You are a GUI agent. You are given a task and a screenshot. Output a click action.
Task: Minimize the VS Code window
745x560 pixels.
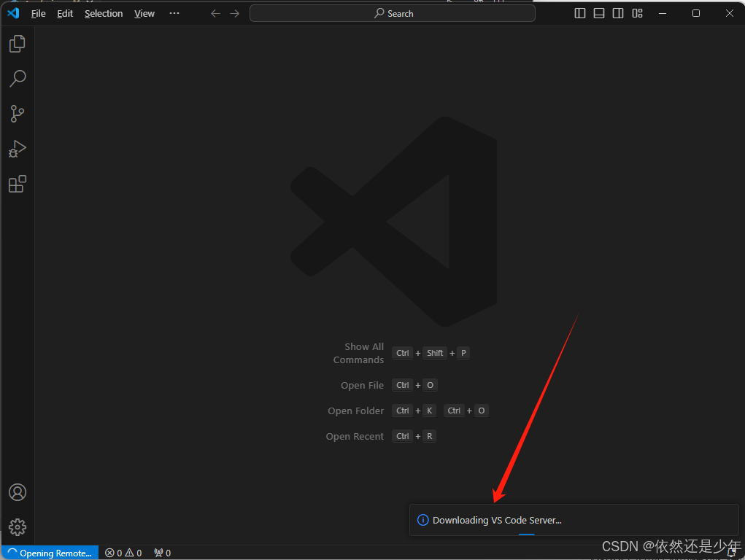[x=663, y=13]
